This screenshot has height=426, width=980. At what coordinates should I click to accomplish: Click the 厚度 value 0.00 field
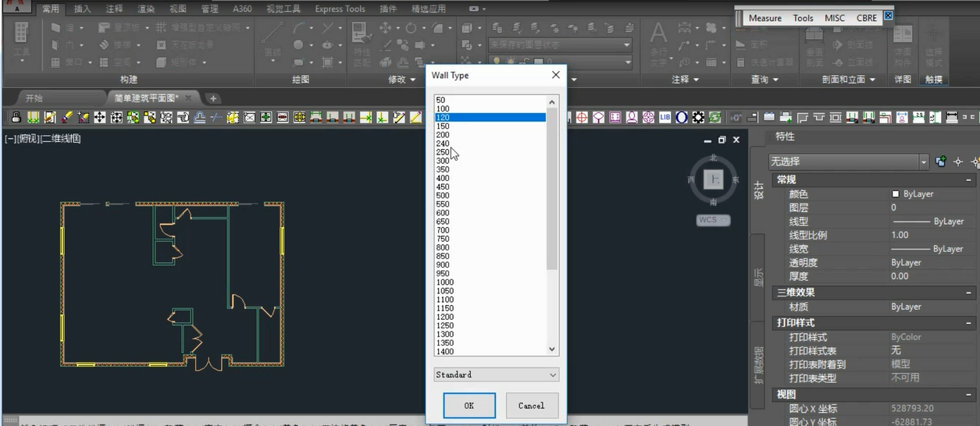click(932, 276)
